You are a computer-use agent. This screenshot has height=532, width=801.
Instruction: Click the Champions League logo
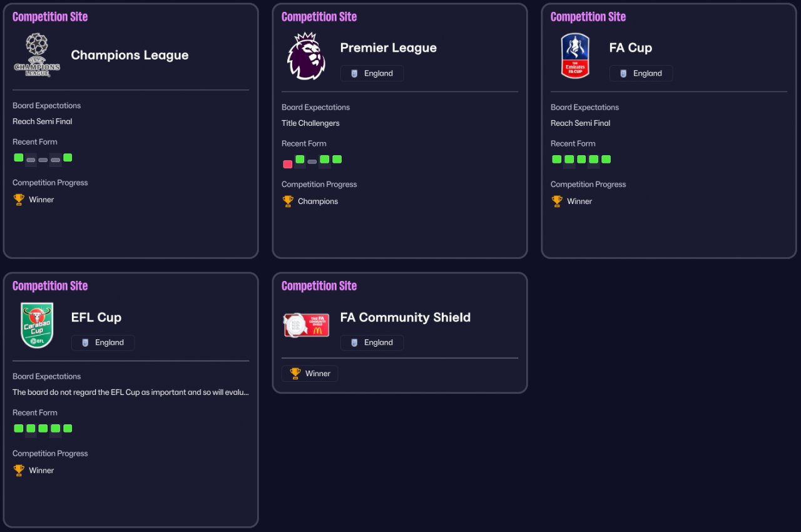tap(37, 55)
